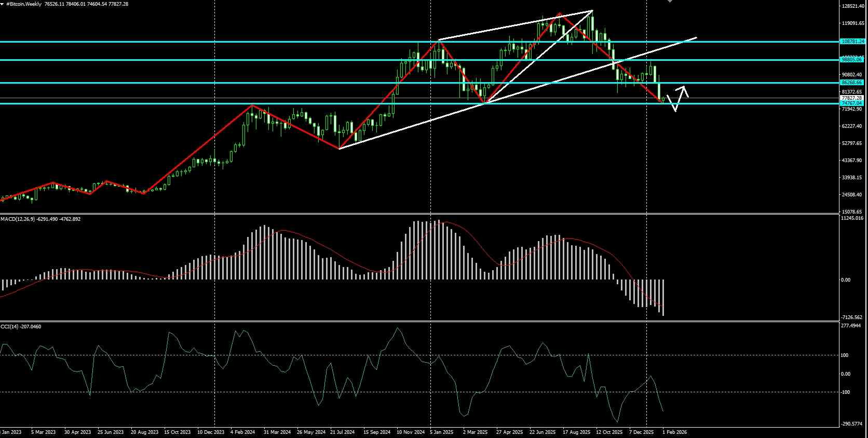This screenshot has width=868, height=438.
Task: Click the 86268.66 cyan price tag
Action: click(x=853, y=83)
